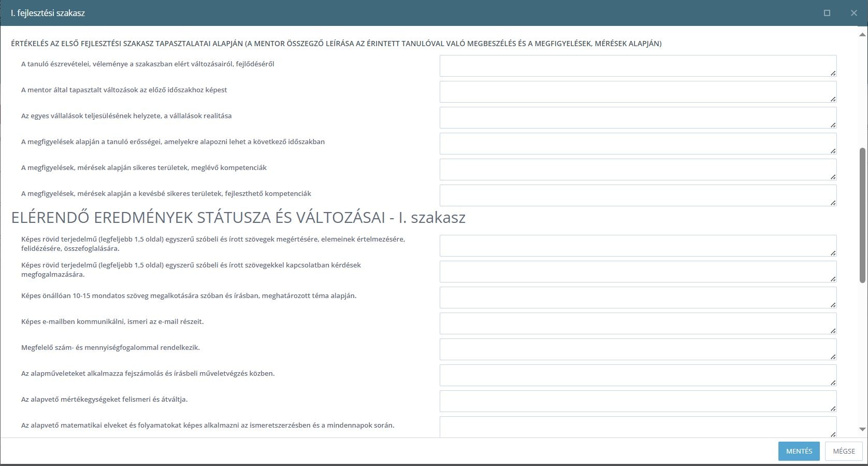Click the resize grip of the 'kérdések megfogalmazására' field

click(x=833, y=279)
